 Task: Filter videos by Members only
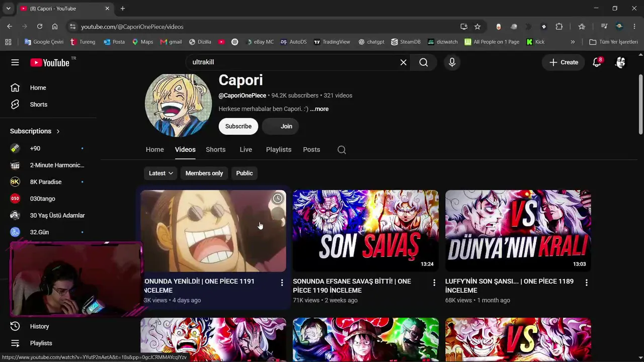coord(204,173)
